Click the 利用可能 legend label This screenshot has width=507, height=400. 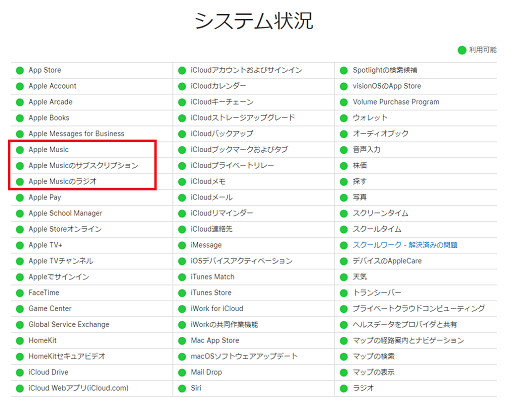click(x=483, y=50)
